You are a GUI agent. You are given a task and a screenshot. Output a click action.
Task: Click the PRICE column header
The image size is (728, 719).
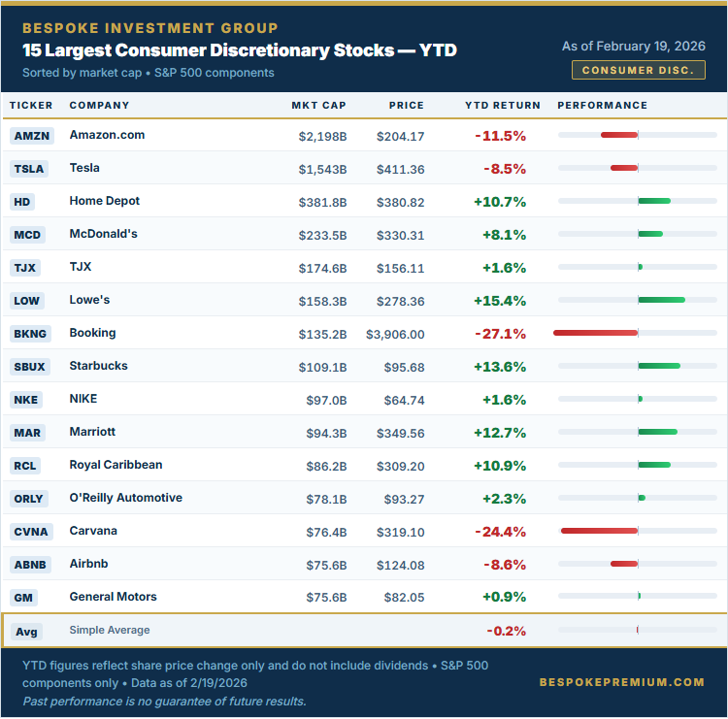point(406,106)
